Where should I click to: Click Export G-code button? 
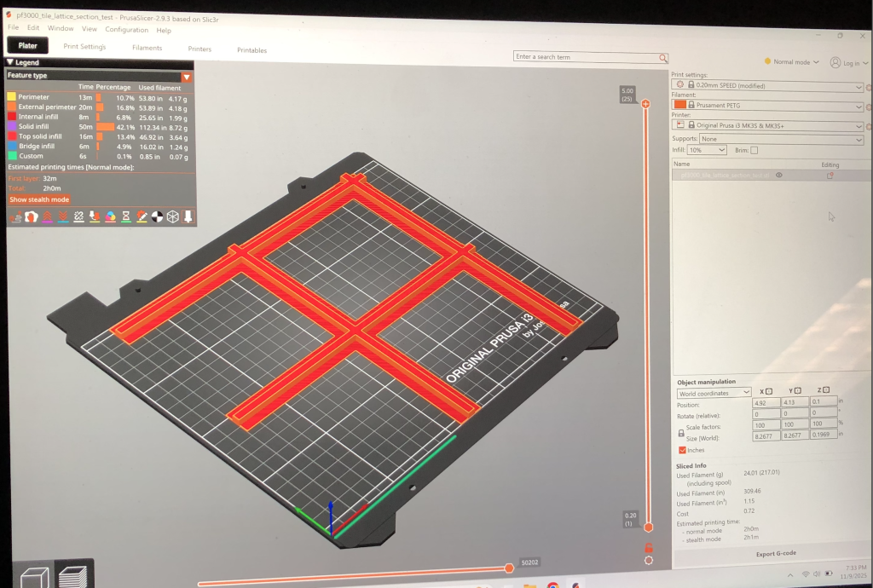[x=775, y=554]
